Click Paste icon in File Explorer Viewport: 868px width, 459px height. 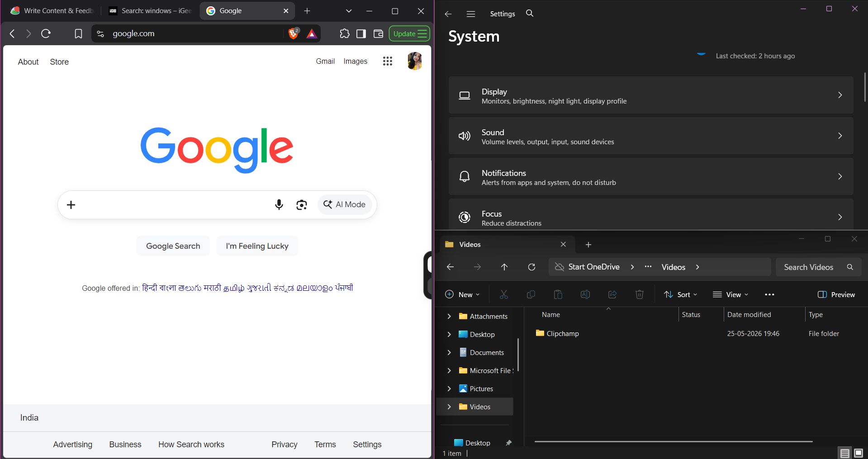(x=558, y=294)
